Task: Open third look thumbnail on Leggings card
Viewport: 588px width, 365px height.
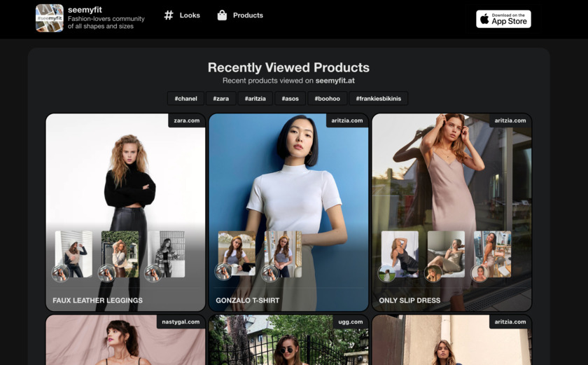Action: point(166,254)
